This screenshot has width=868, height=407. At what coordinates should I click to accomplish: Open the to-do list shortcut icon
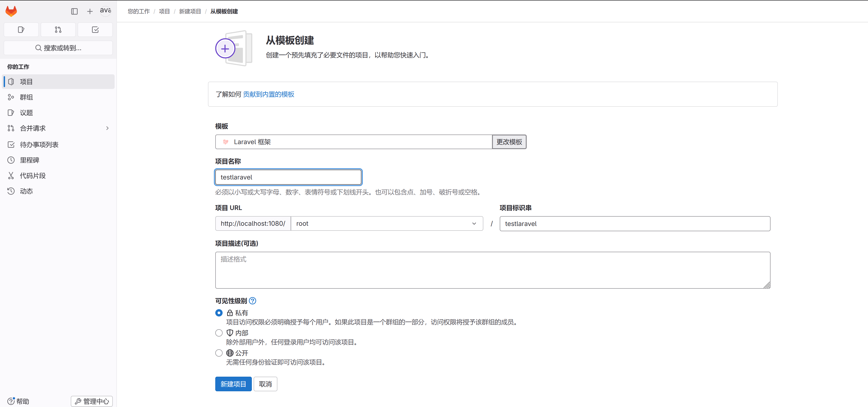95,30
